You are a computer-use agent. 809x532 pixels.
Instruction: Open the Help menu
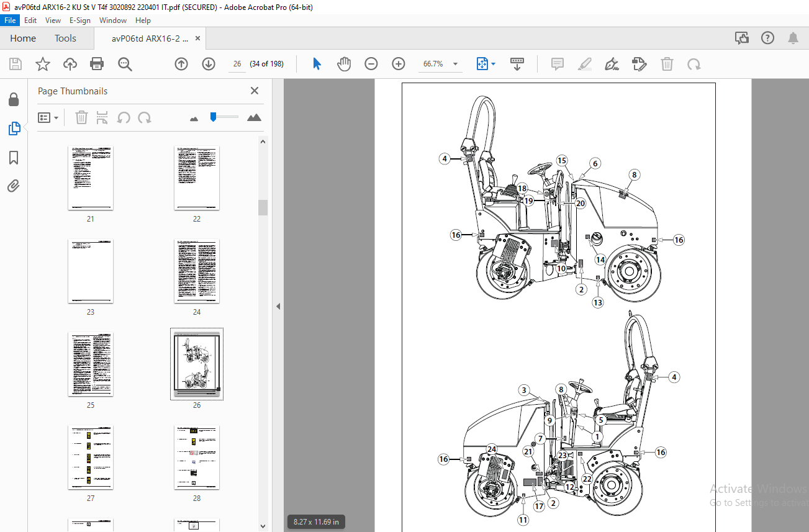point(143,20)
